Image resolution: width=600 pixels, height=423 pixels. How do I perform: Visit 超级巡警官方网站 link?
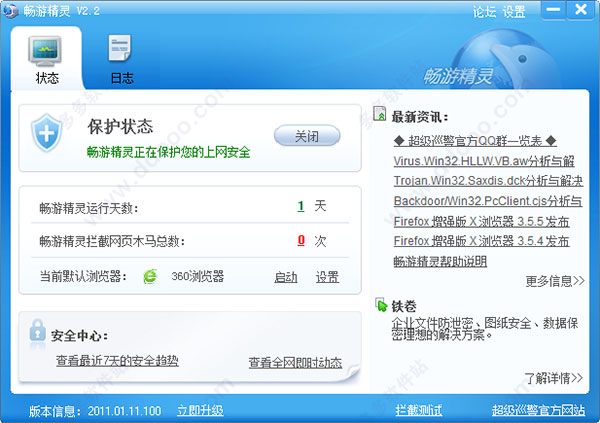[538, 410]
